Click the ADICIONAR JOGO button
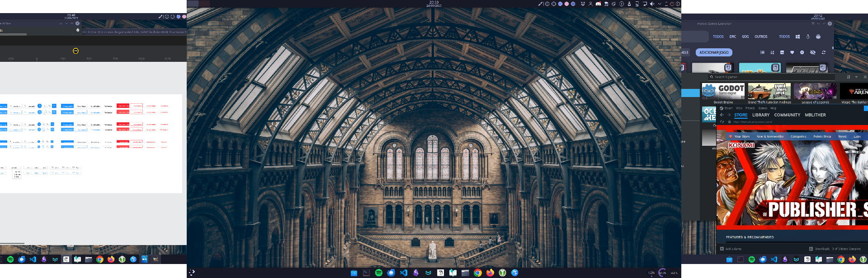 tap(714, 52)
